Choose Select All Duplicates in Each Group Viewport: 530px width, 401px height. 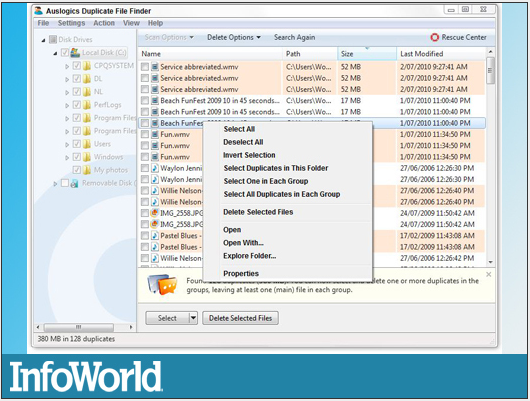[282, 194]
